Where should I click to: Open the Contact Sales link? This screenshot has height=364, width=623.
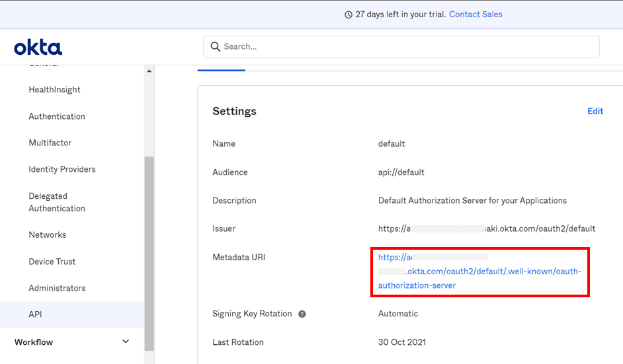click(x=476, y=15)
